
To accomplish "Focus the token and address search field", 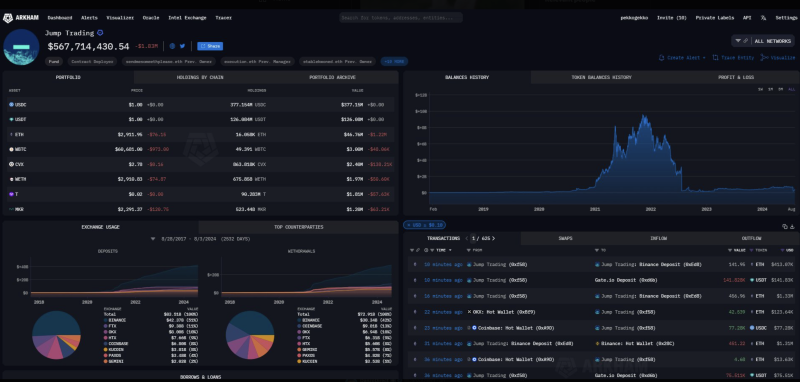I will coord(401,18).
